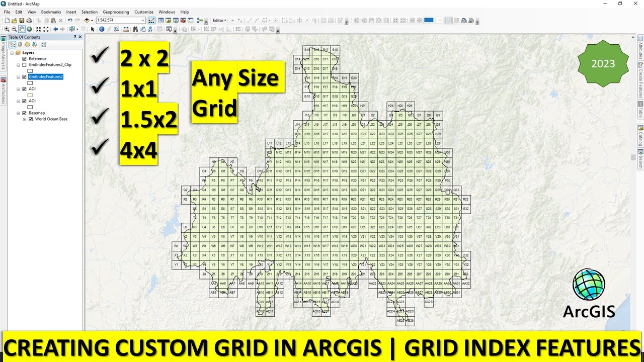This screenshot has height=362, width=644.
Task: Click first AOI green symbol swatch
Action: 30,95
